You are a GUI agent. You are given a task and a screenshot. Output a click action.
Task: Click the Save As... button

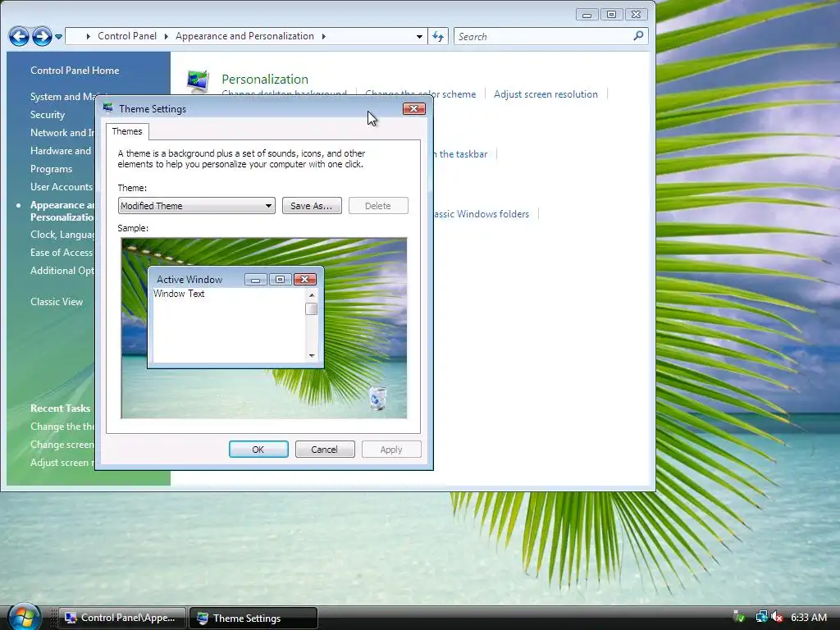(x=312, y=206)
